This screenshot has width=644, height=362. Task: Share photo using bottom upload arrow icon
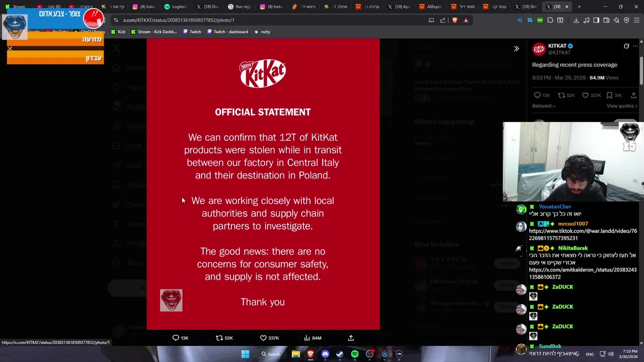point(351,338)
